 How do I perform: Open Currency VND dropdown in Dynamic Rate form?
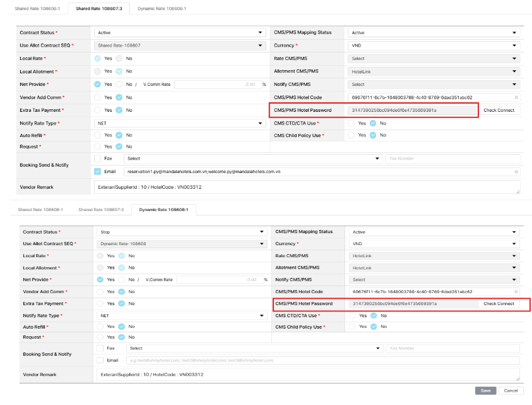point(434,244)
